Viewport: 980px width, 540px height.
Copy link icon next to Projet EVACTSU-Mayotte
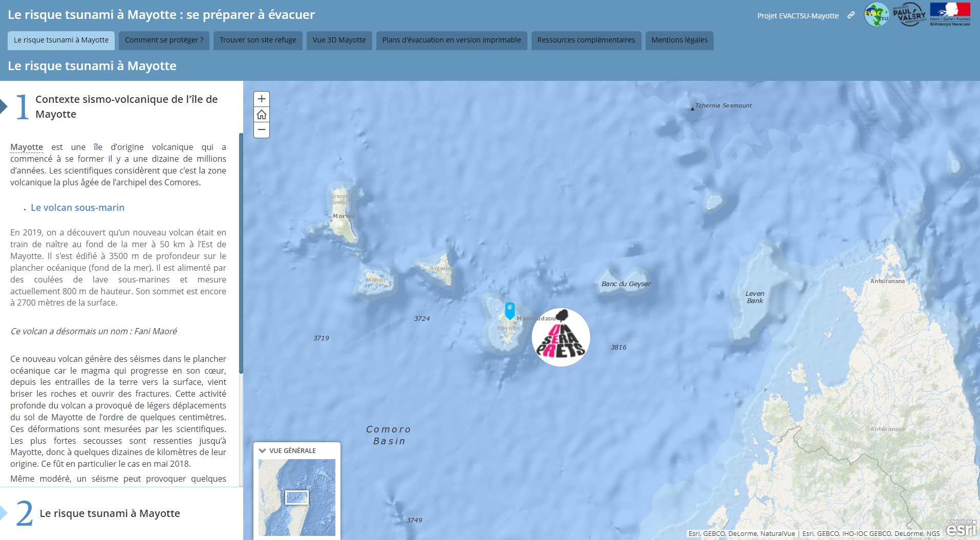[851, 15]
